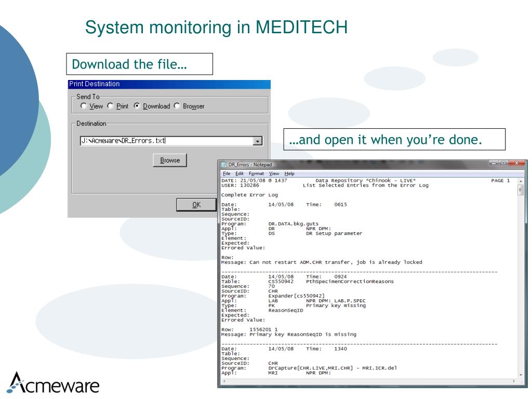Click 'Row: 1556201 1' text line
This screenshot has height=399, width=532.
[249, 329]
